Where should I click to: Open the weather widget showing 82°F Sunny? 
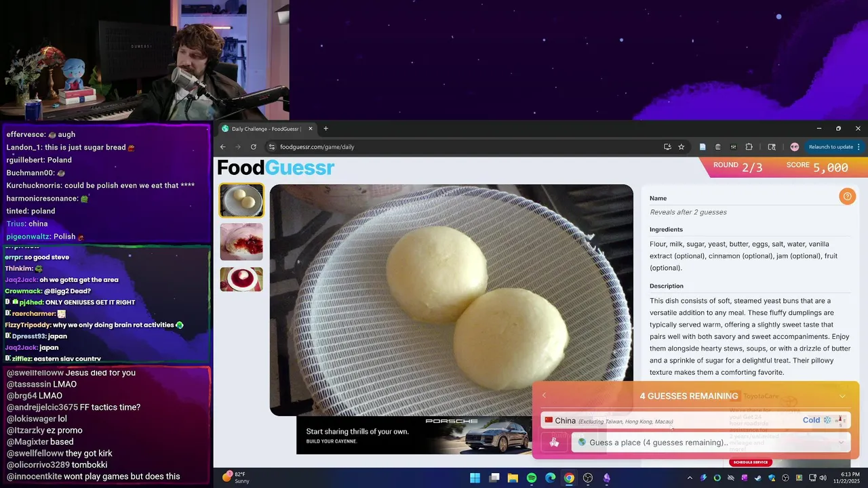pyautogui.click(x=235, y=478)
